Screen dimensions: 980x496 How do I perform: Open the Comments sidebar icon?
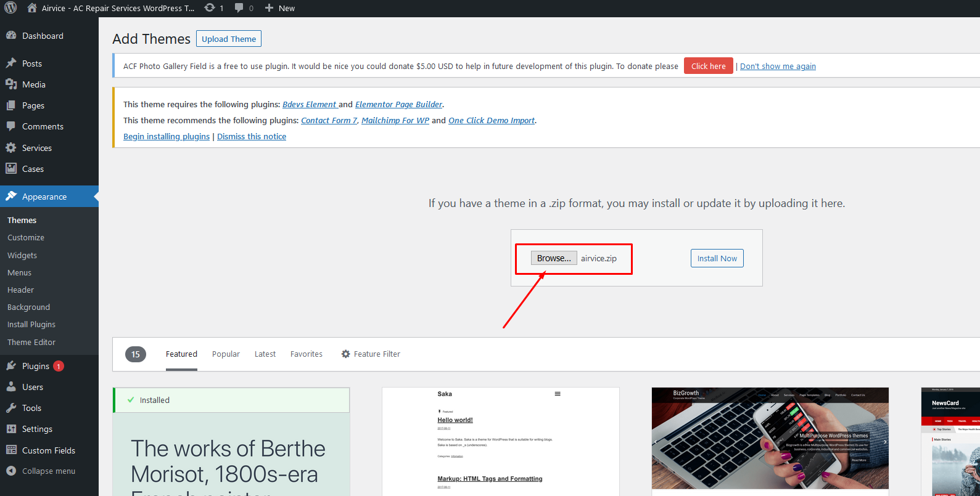(11, 126)
